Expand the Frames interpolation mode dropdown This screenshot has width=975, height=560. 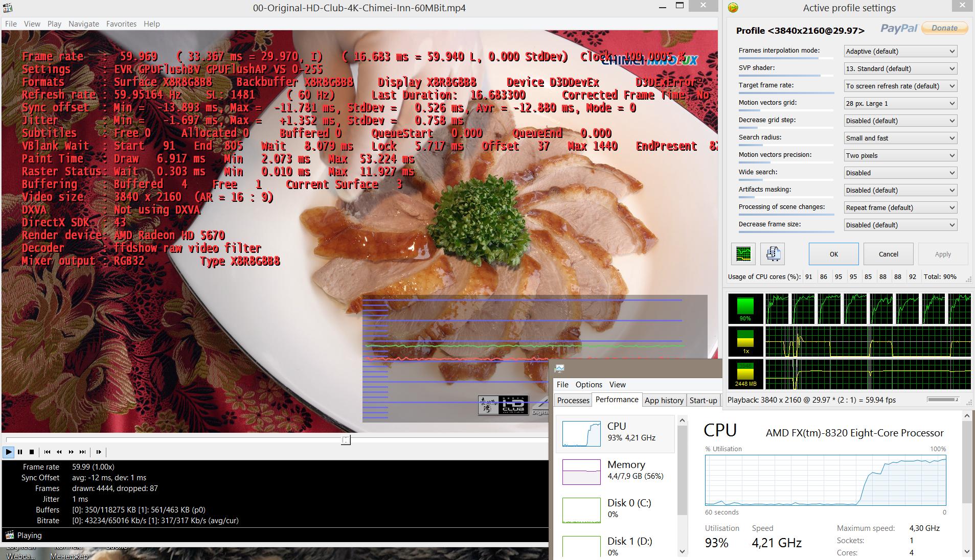[x=900, y=51]
